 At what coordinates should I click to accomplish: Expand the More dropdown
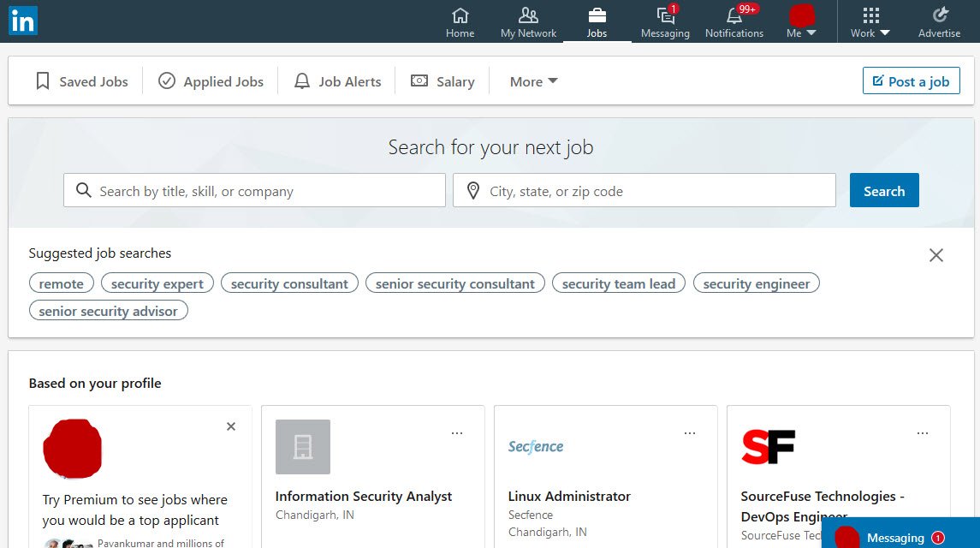click(534, 81)
